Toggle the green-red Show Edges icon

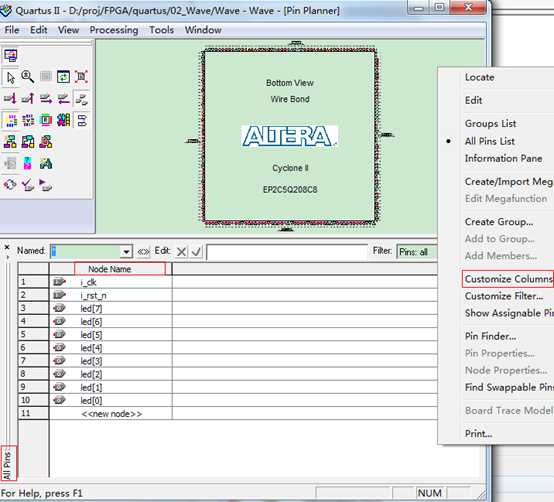tap(46, 120)
